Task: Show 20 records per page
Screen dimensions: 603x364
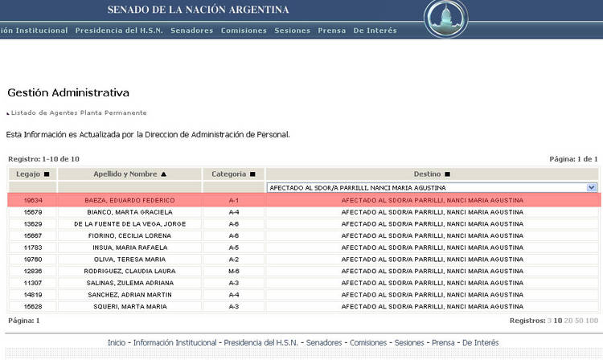Action: point(568,321)
